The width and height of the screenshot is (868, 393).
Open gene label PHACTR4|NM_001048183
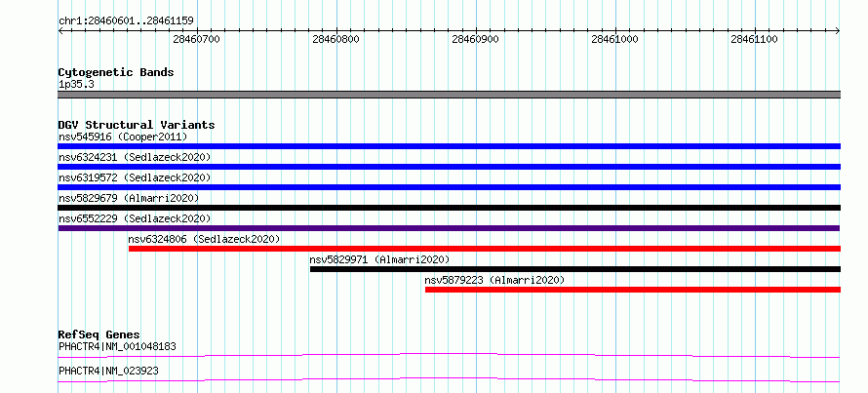point(117,347)
